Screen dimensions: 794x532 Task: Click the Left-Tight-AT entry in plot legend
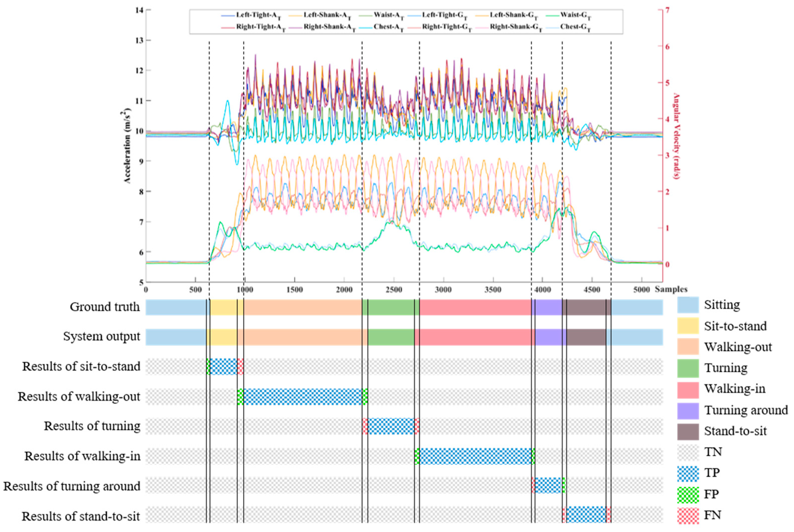(258, 16)
